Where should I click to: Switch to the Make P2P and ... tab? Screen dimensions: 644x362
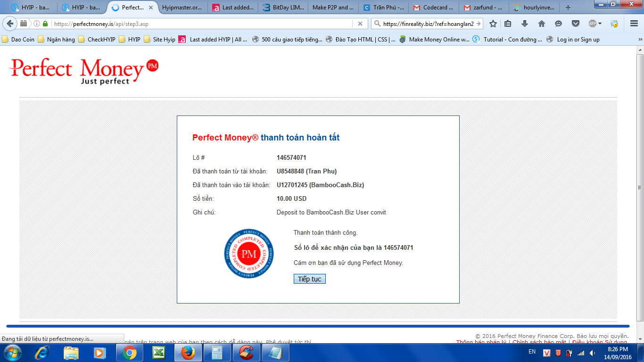pos(333,8)
